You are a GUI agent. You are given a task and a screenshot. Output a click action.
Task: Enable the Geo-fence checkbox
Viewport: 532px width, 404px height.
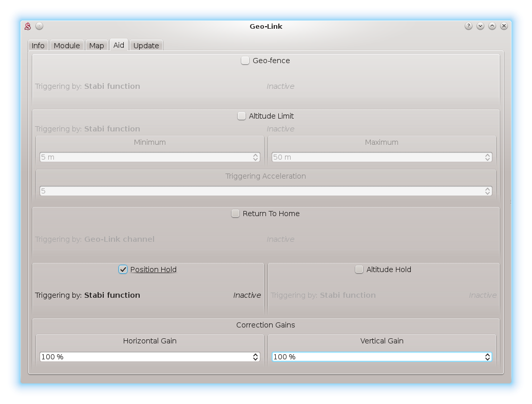pyautogui.click(x=245, y=61)
